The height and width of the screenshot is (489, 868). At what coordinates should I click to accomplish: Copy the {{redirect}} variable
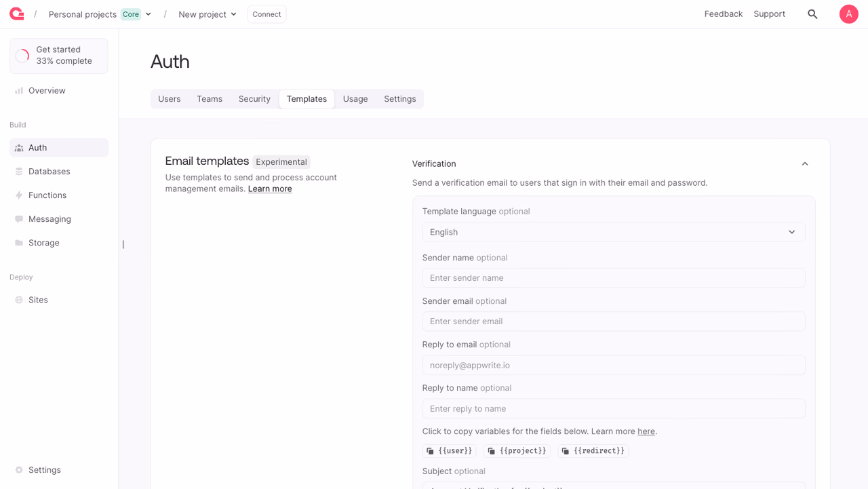593,451
